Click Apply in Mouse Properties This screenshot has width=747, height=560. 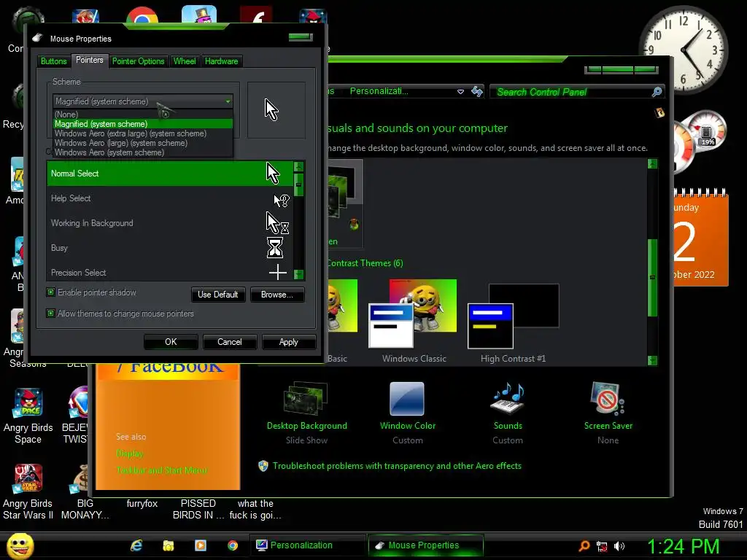[289, 342]
